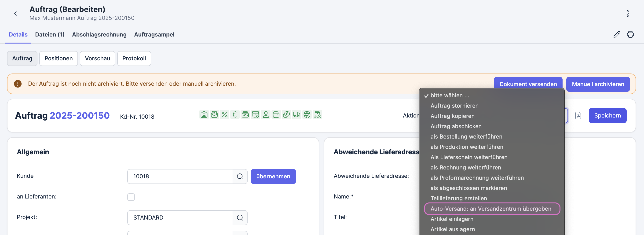
Task: Click into the Projekt input field
Action: click(180, 217)
